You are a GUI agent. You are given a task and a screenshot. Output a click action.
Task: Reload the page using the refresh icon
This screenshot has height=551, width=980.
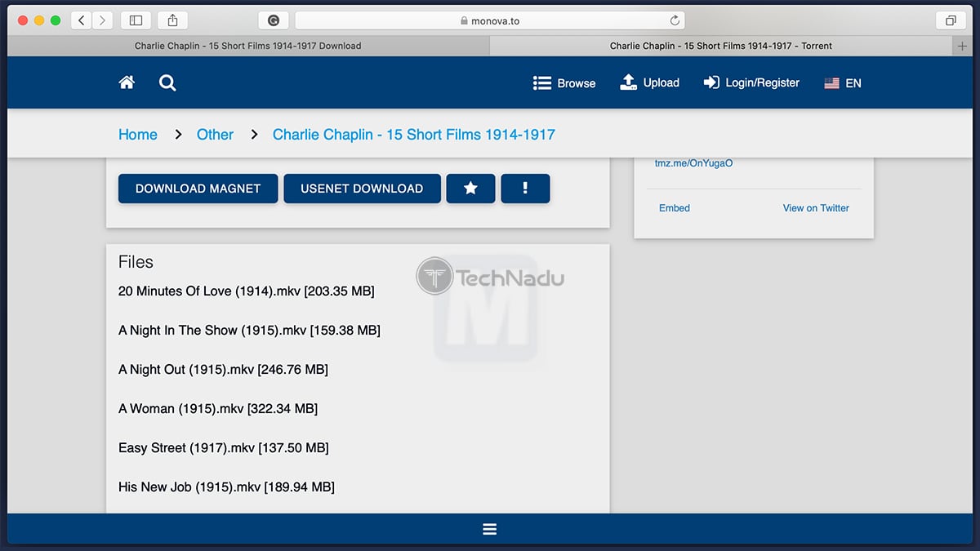[675, 20]
